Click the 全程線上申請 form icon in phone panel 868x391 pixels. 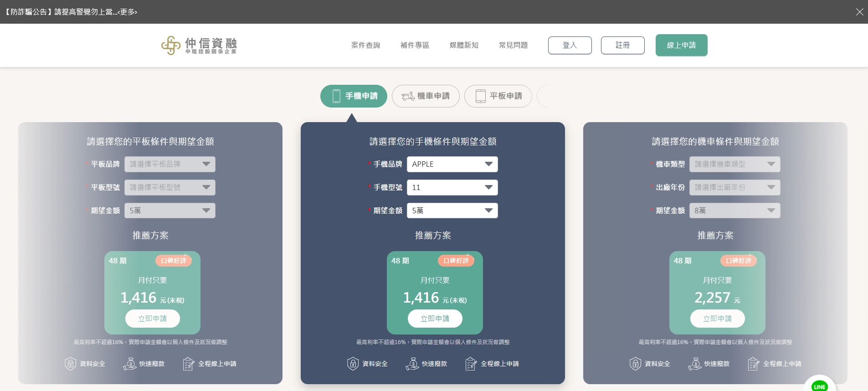pyautogui.click(x=471, y=364)
